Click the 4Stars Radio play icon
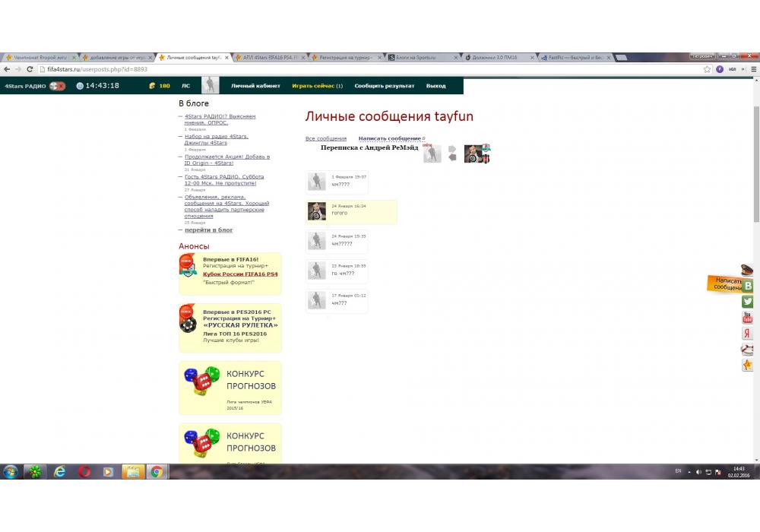Screen dimensions: 760x532 pos(57,86)
